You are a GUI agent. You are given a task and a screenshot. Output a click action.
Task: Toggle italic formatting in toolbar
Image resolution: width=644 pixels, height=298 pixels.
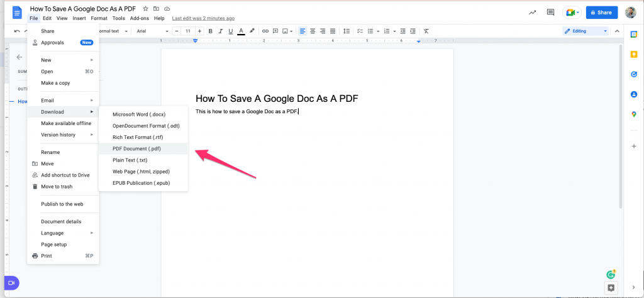coord(221,31)
